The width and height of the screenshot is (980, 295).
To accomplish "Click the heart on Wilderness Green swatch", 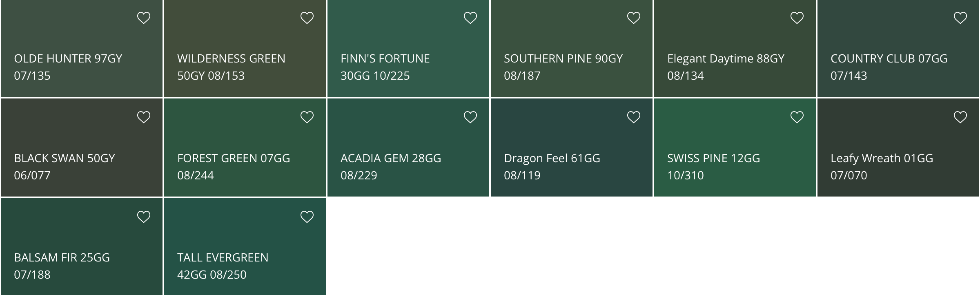I will (307, 18).
